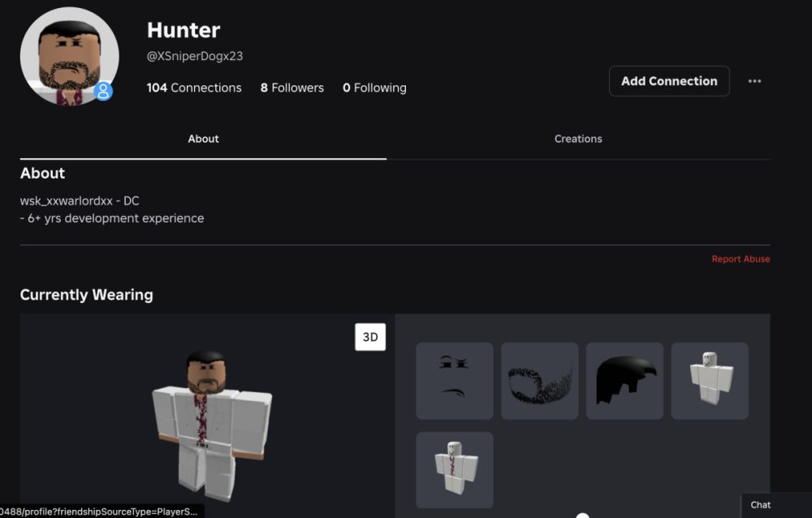Screen dimensions: 812x518
Task: View the 104 Connections list
Action: coord(194,88)
